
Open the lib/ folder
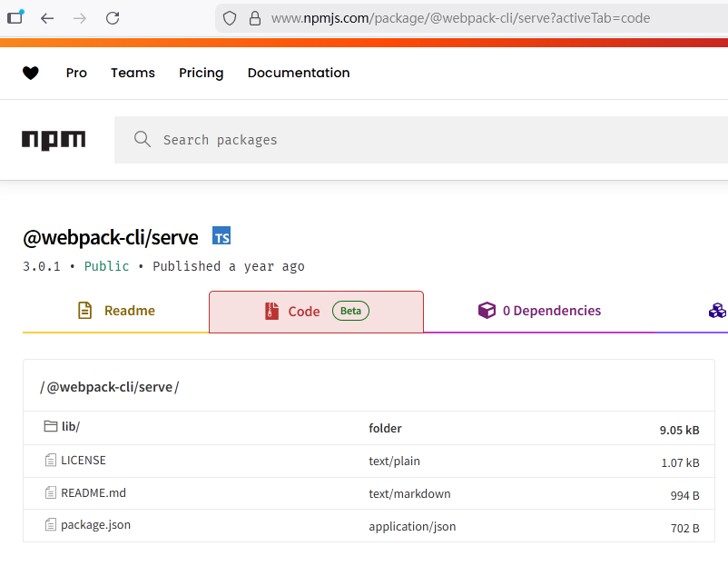71,427
